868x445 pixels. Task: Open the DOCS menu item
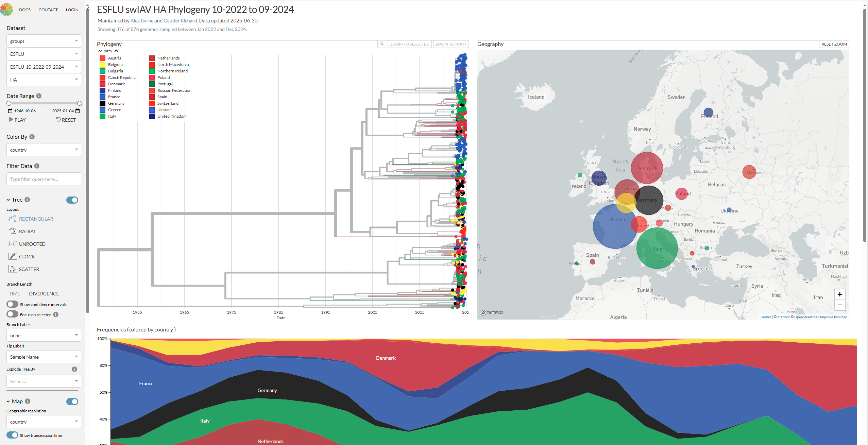25,10
